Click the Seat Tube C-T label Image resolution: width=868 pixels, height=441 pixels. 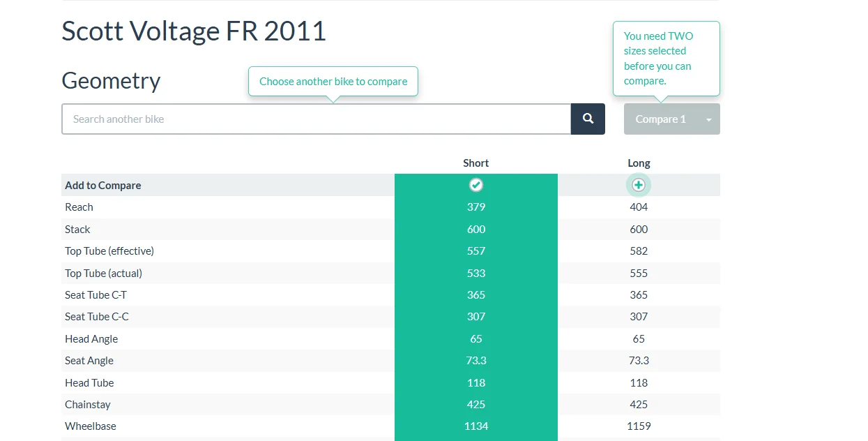[x=96, y=295]
